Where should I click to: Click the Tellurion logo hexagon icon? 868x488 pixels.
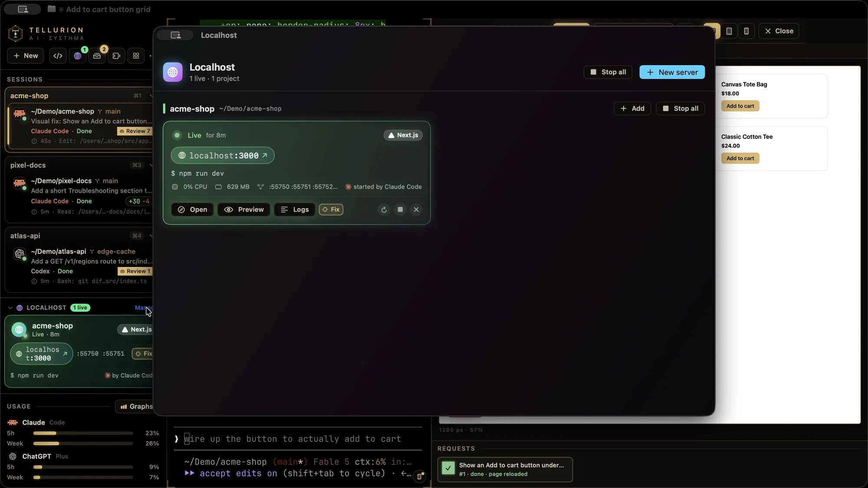tap(16, 33)
